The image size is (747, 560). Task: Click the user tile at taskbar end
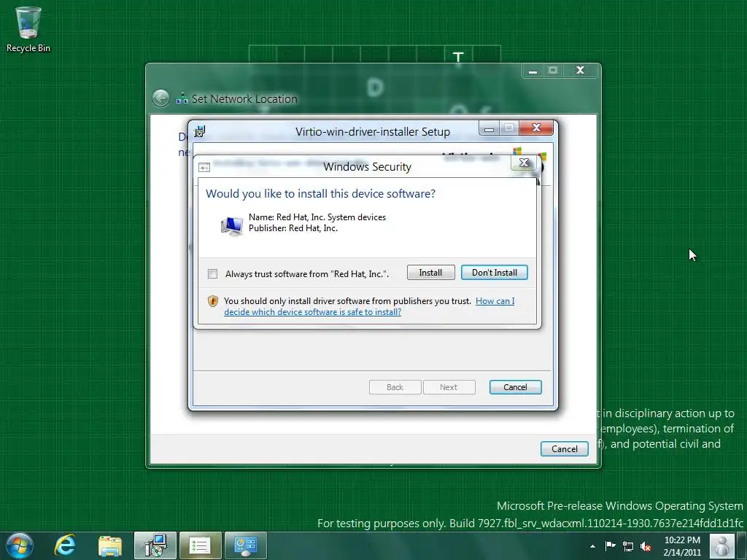(x=721, y=545)
